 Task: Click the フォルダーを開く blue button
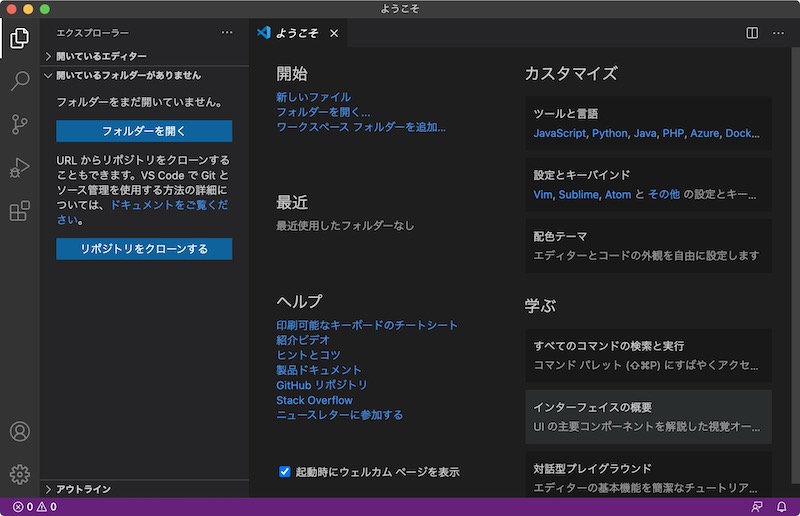tap(144, 131)
